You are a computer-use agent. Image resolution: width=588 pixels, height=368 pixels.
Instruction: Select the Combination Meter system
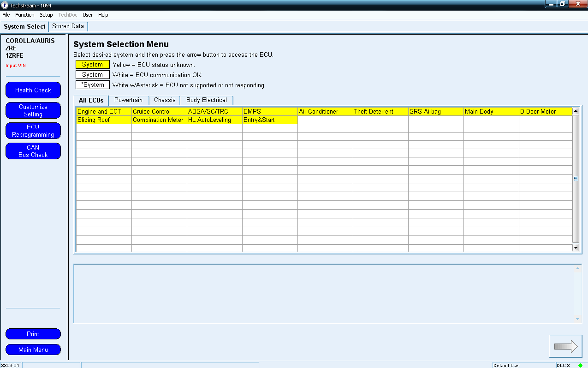pos(159,120)
